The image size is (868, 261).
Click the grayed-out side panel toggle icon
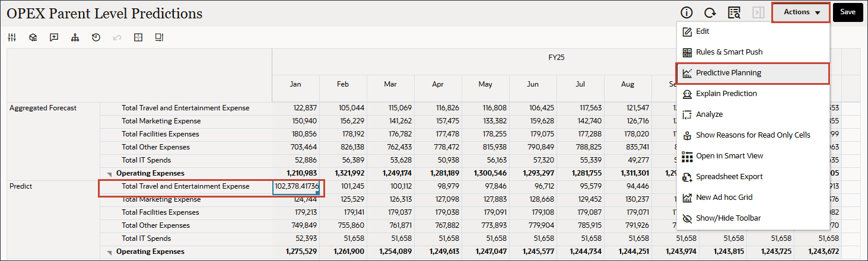click(x=758, y=12)
